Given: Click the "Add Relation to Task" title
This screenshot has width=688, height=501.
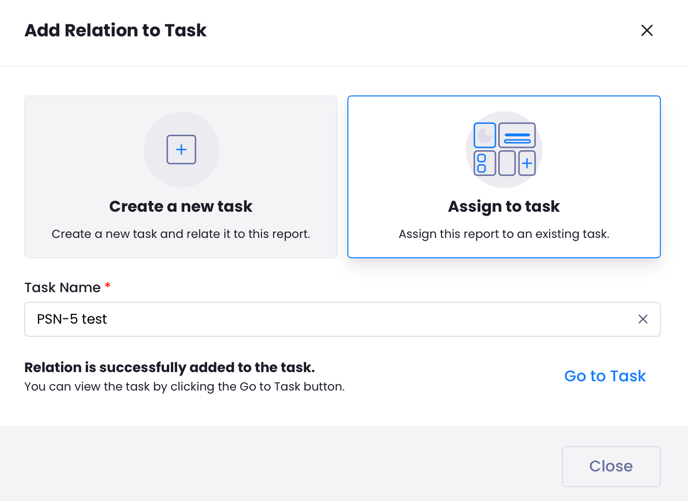Looking at the screenshot, I should click(x=115, y=31).
